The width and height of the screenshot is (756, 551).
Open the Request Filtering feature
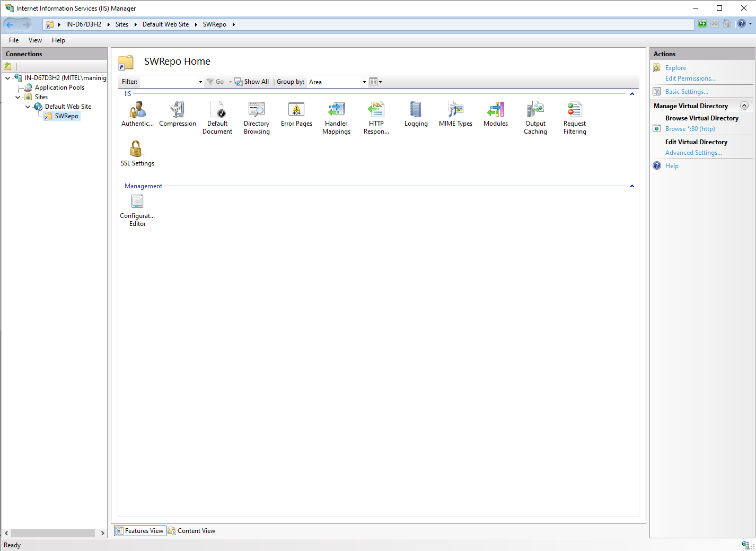[575, 118]
